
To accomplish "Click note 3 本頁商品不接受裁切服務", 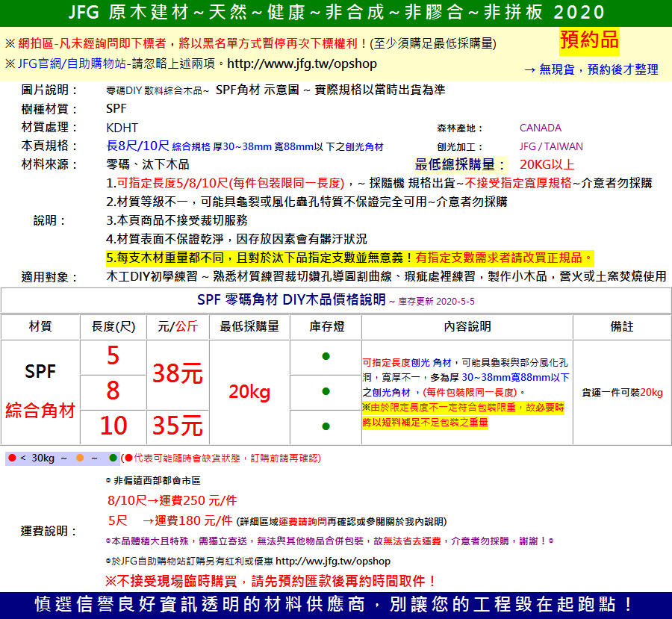I will pyautogui.click(x=177, y=221).
